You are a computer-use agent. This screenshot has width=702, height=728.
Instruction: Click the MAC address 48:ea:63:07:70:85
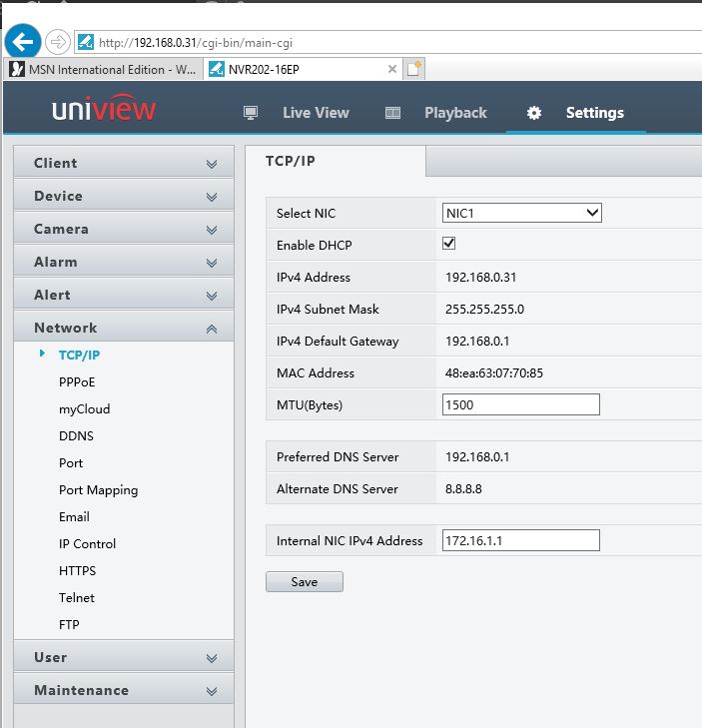pyautogui.click(x=494, y=372)
